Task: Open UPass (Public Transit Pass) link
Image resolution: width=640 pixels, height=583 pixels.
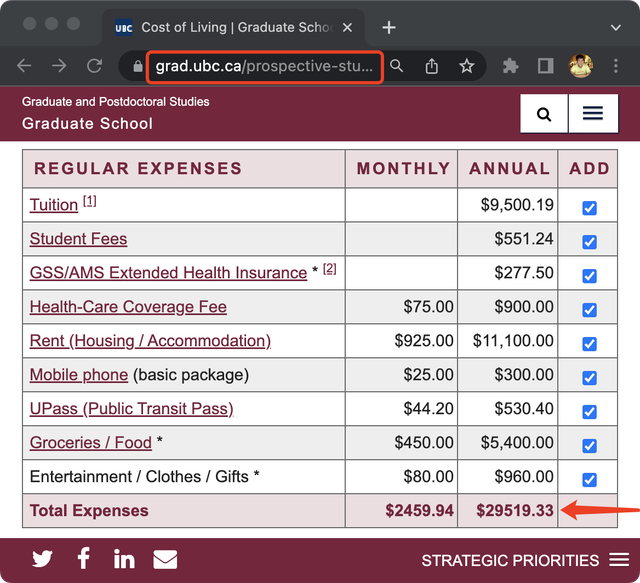Action: click(131, 409)
